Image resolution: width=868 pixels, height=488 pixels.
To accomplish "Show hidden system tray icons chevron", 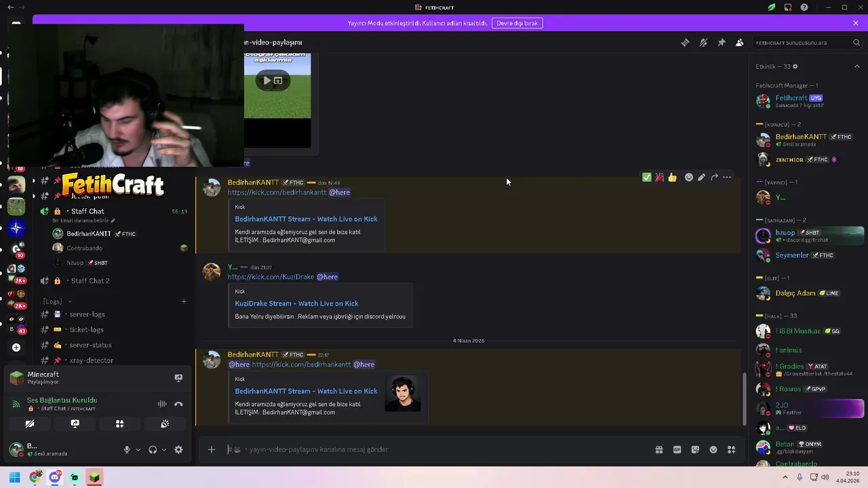I will coord(785,477).
